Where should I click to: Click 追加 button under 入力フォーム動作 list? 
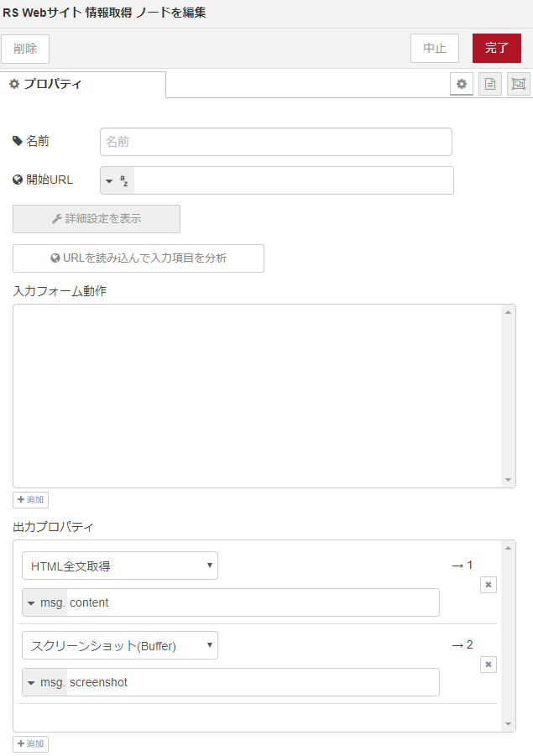point(30,500)
